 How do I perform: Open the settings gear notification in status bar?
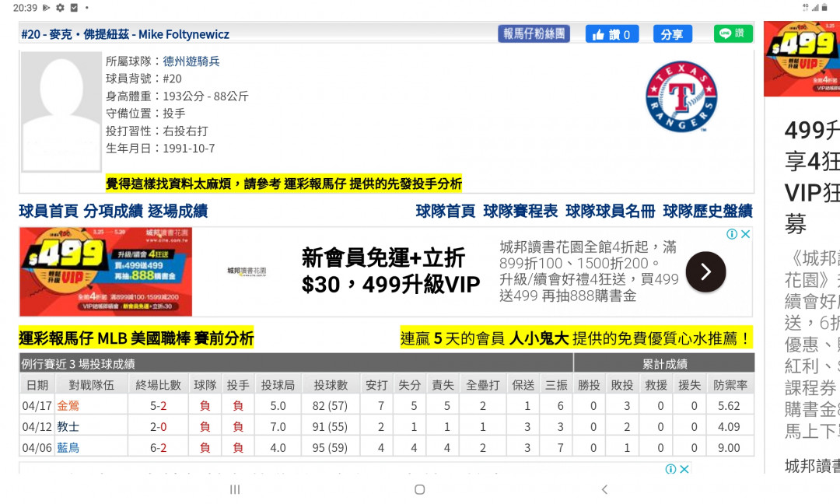pos(60,8)
